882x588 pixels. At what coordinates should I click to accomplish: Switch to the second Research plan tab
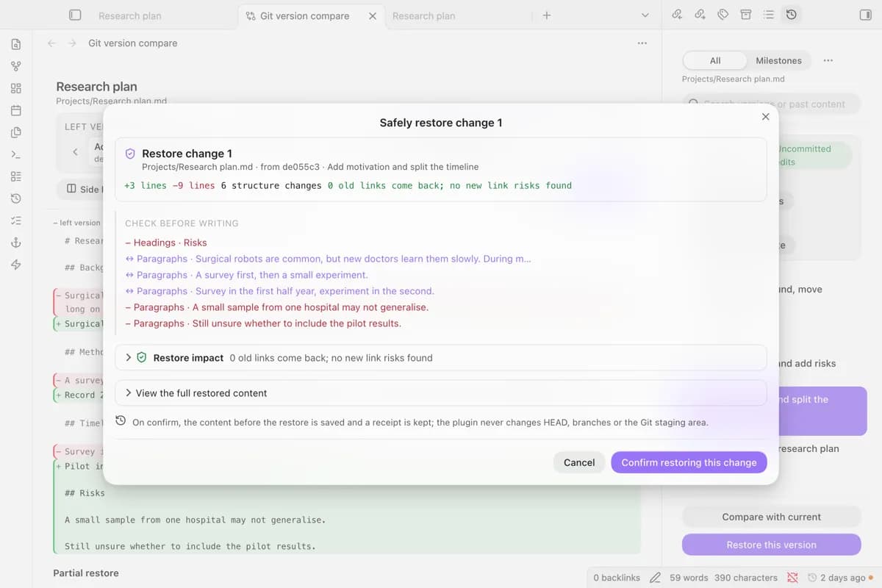[x=424, y=15]
